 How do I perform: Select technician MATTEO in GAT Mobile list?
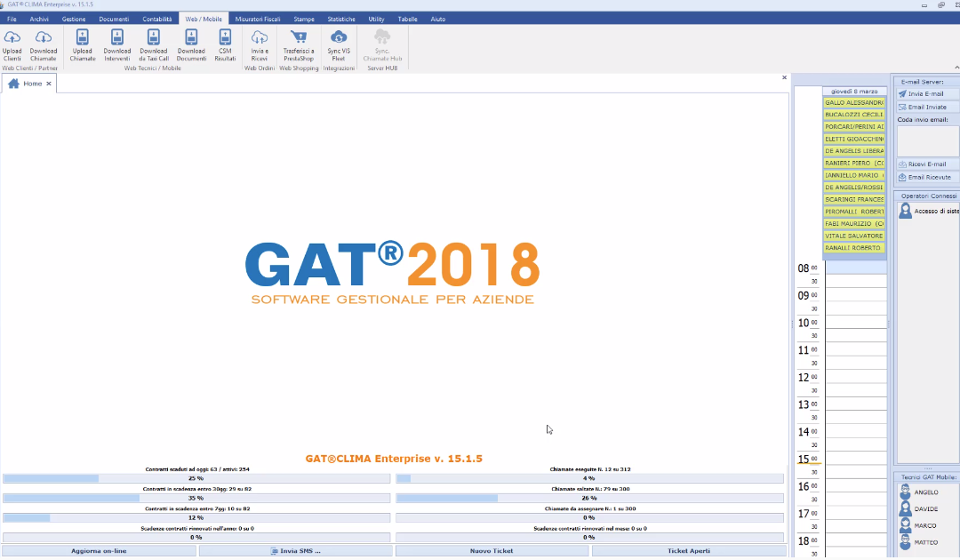click(925, 542)
